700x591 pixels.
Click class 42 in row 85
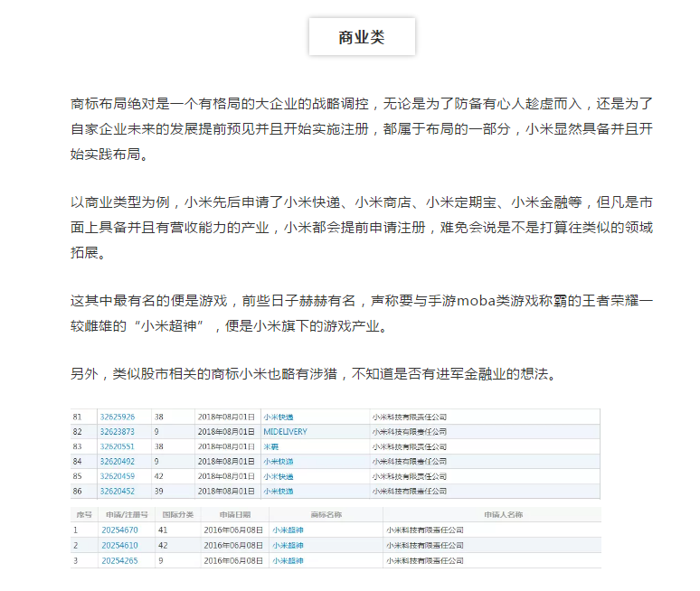159,476
